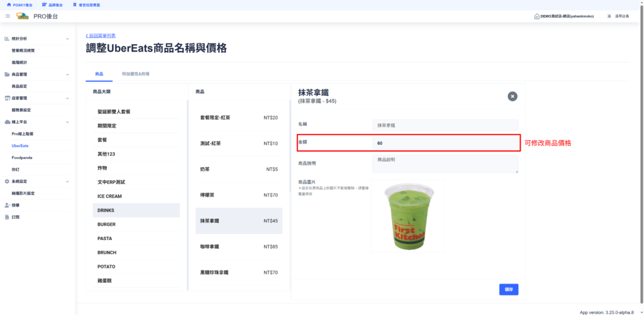Open 接單 in the sidebar

(x=15, y=205)
